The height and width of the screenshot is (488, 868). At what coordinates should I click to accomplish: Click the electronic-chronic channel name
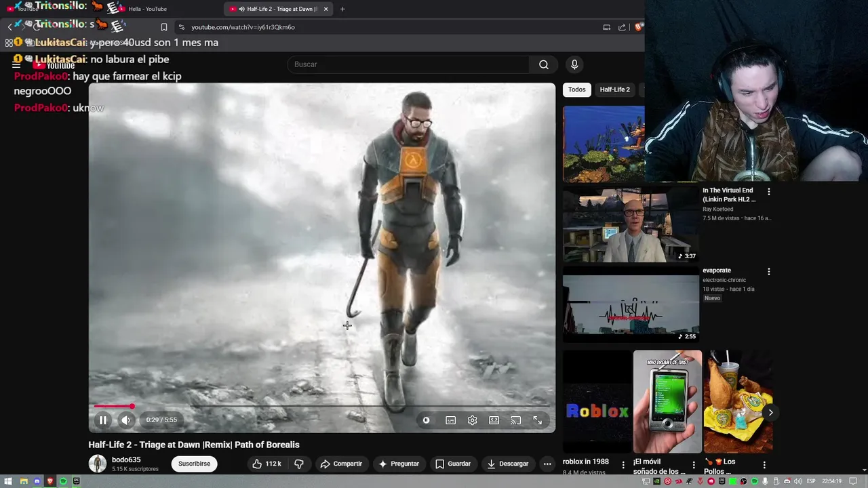(x=724, y=280)
